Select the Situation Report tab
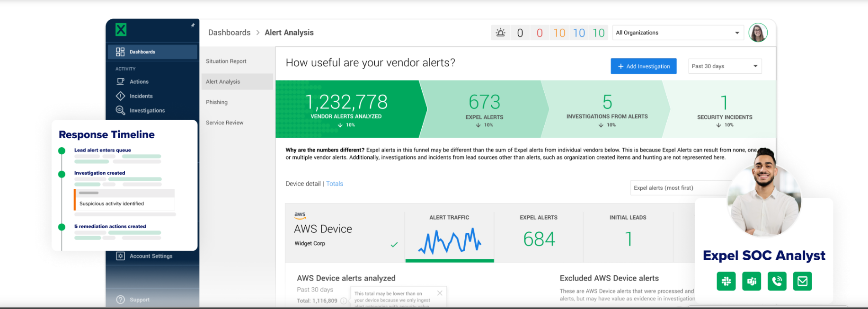The image size is (868, 309). tap(237, 61)
